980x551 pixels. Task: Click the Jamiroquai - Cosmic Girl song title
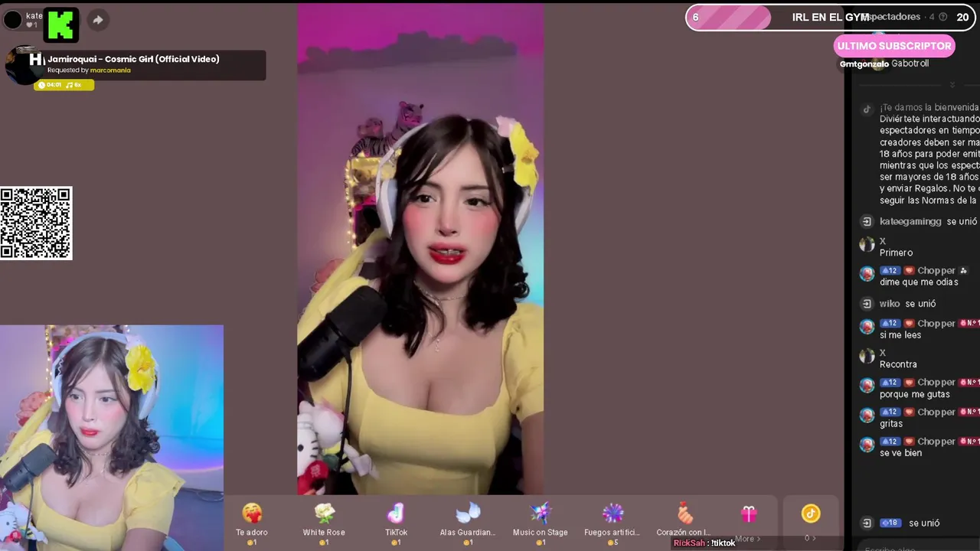pyautogui.click(x=133, y=59)
